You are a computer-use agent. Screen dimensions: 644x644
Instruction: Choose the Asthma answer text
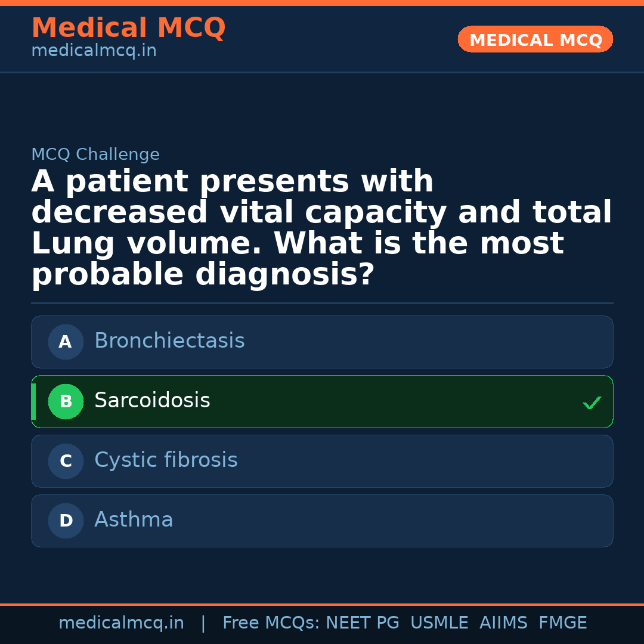tap(134, 520)
